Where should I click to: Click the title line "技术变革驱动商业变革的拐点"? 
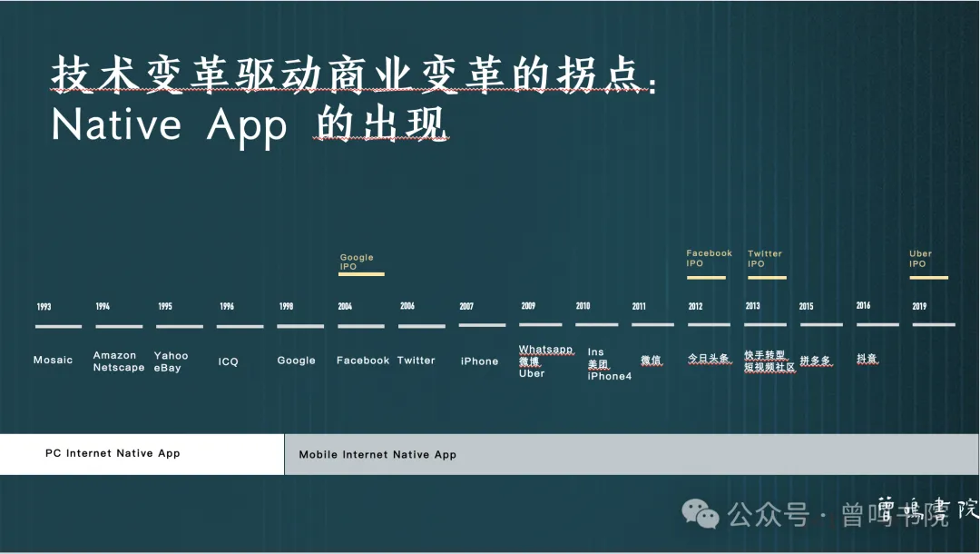click(x=355, y=74)
